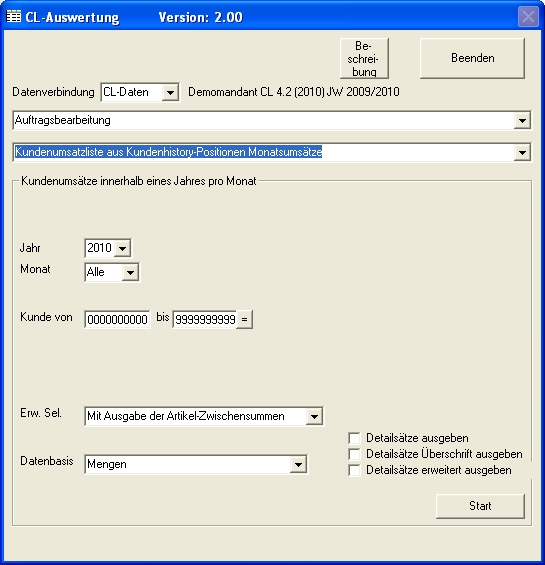
Task: Click the Mengen text in Datenbasis box
Action: (x=107, y=464)
